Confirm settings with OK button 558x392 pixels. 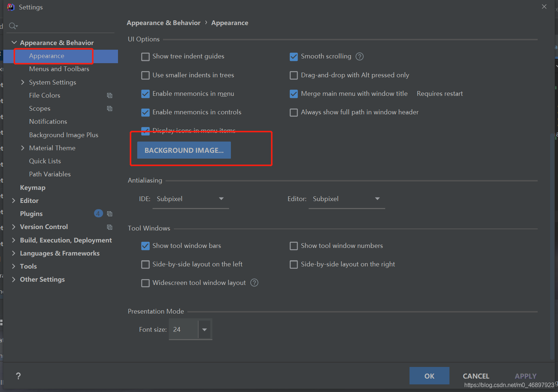(429, 376)
